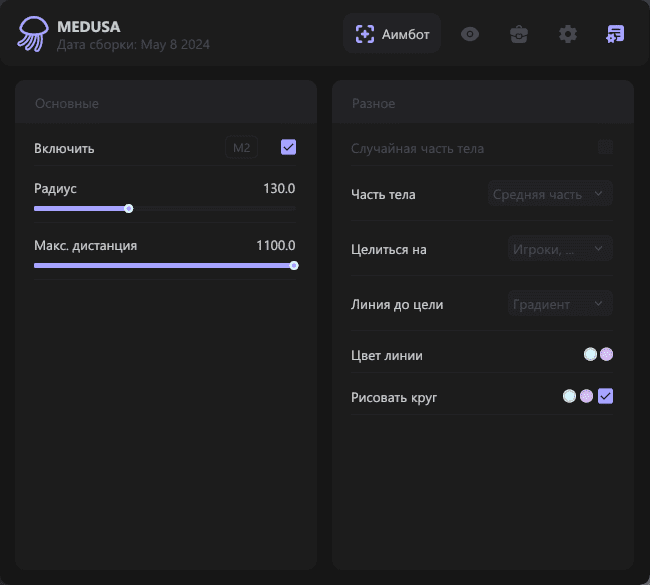650x585 pixels.
Task: Uncheck the Включить checkbox
Action: (x=288, y=148)
